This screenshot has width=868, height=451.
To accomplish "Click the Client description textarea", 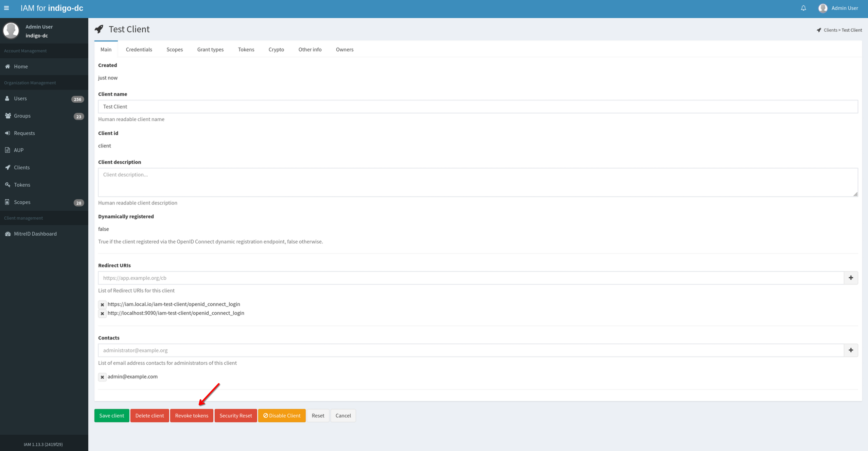I will coord(477,182).
